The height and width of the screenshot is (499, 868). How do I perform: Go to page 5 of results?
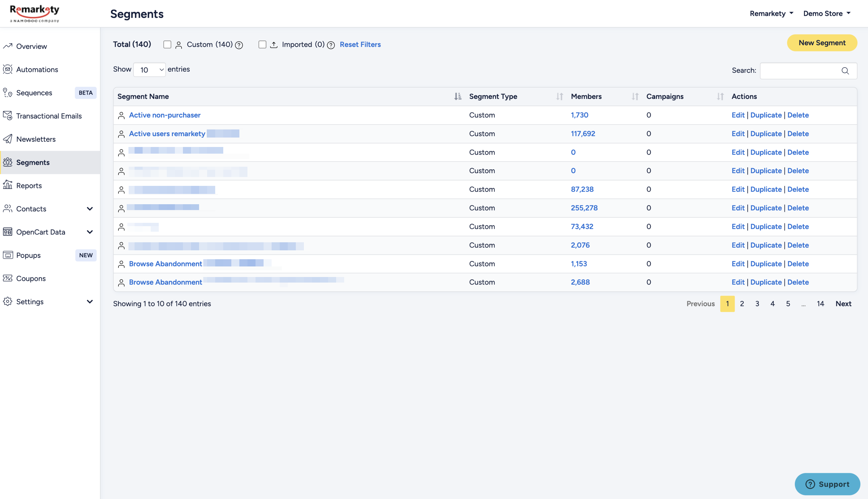[x=788, y=303]
